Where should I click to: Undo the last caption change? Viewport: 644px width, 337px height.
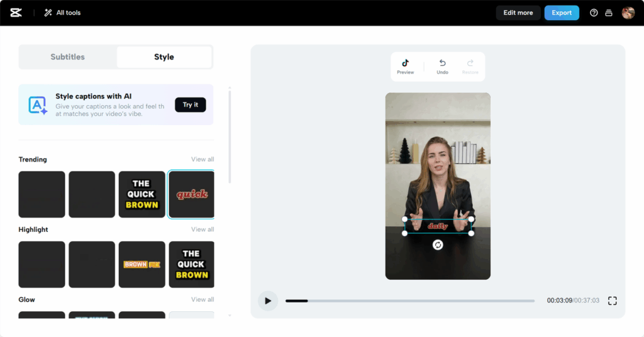tap(442, 66)
